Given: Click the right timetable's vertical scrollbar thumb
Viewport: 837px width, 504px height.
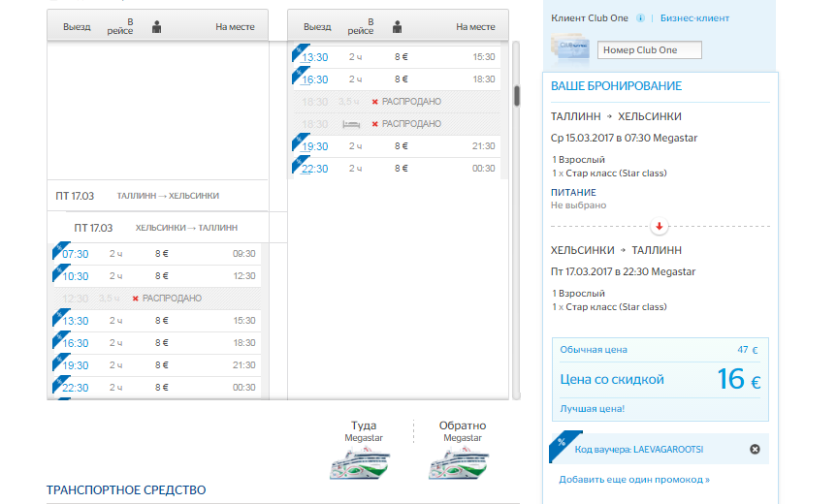Looking at the screenshot, I should click(517, 95).
